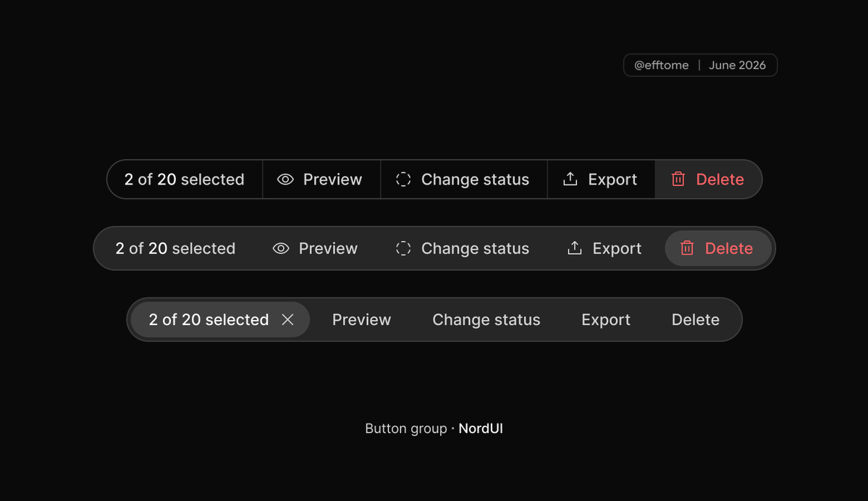Click the icon-less Preview in the bottom bar
This screenshot has height=501, width=868.
click(x=361, y=319)
